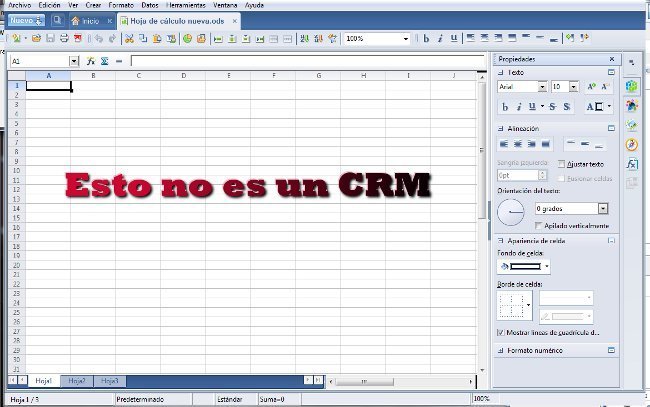Image resolution: width=650 pixels, height=407 pixels.
Task: Uncheck Mostrar líneas de cuadrícula checkbox
Action: point(500,332)
